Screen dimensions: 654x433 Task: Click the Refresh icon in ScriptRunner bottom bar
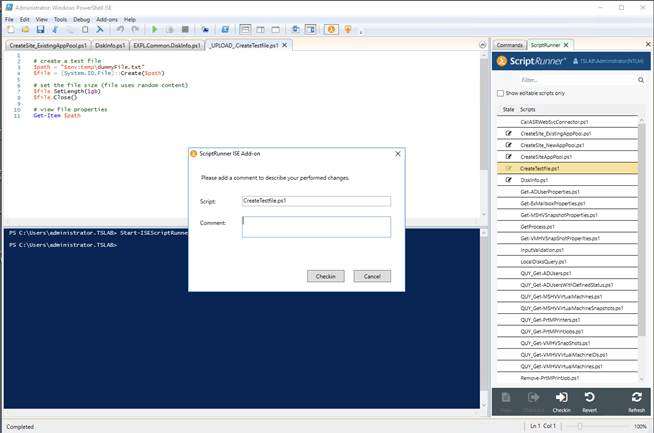click(x=636, y=402)
